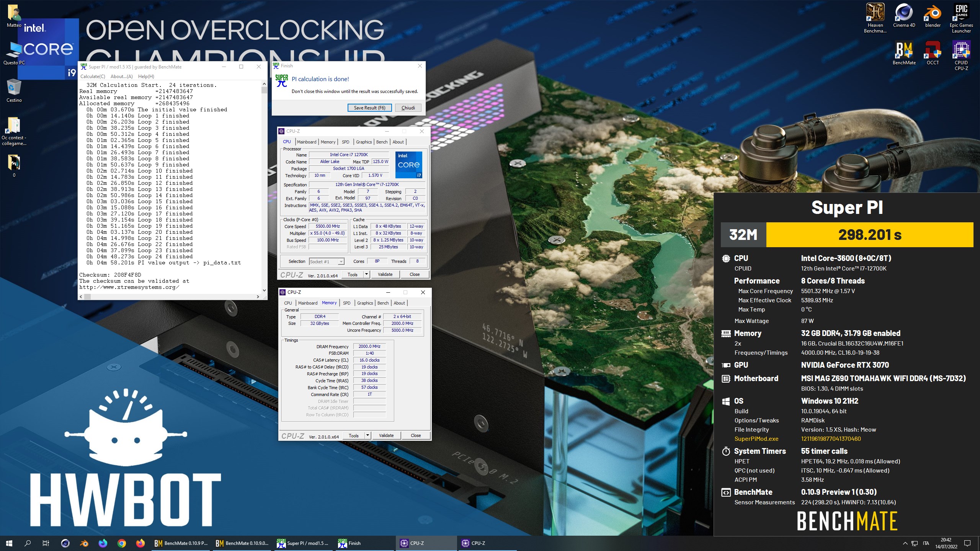Click Super PI vertical scrollbar up arrow
Image resolution: width=980 pixels, height=551 pixels.
click(264, 84)
